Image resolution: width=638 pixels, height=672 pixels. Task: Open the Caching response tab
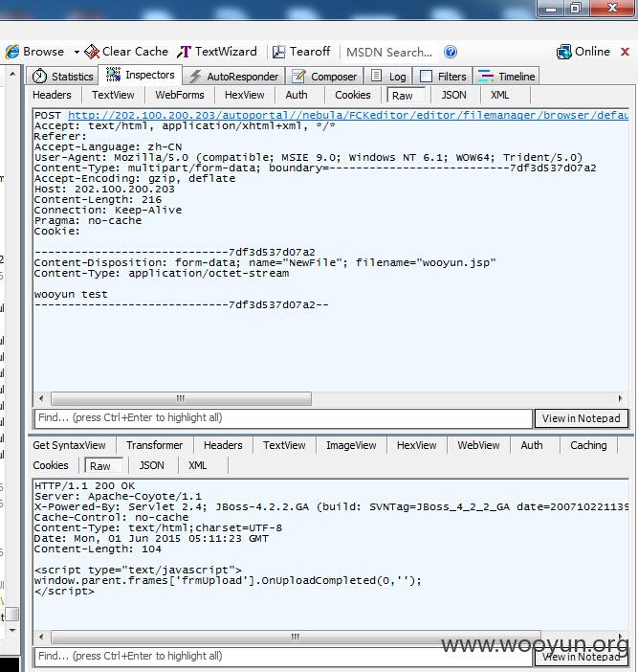coord(588,445)
